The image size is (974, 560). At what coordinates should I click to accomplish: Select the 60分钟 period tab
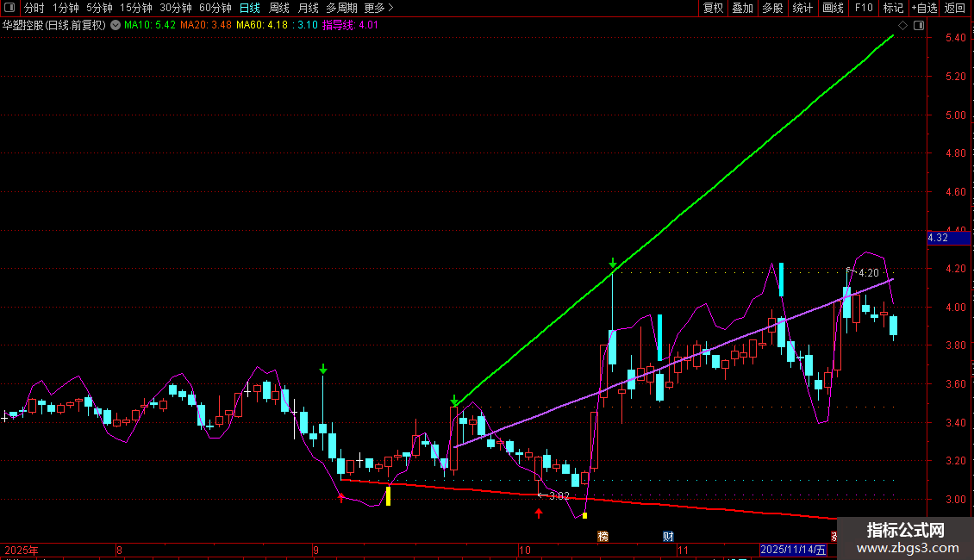pyautogui.click(x=215, y=8)
